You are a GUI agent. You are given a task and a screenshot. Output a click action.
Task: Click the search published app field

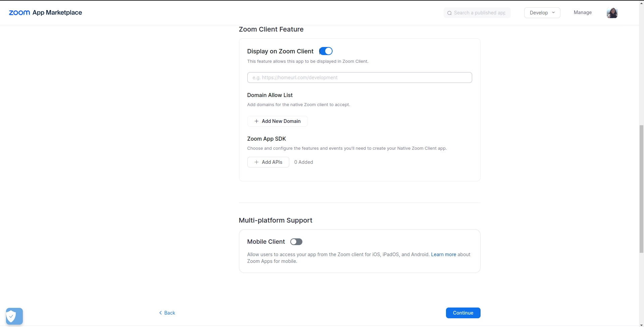click(477, 13)
